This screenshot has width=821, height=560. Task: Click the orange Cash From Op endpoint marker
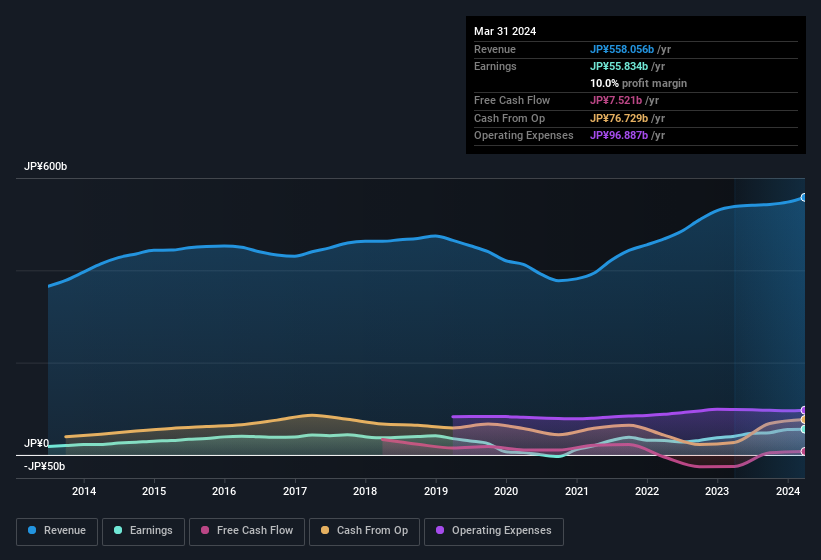pyautogui.click(x=803, y=420)
